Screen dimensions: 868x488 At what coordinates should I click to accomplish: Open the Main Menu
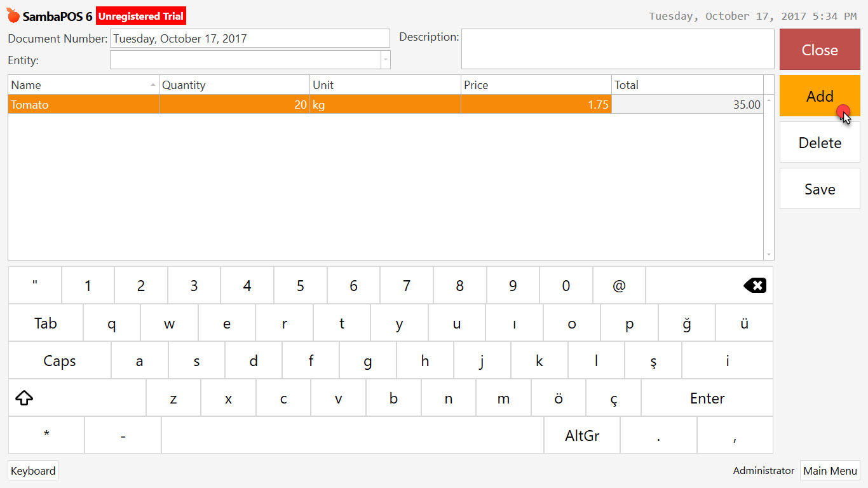point(830,471)
